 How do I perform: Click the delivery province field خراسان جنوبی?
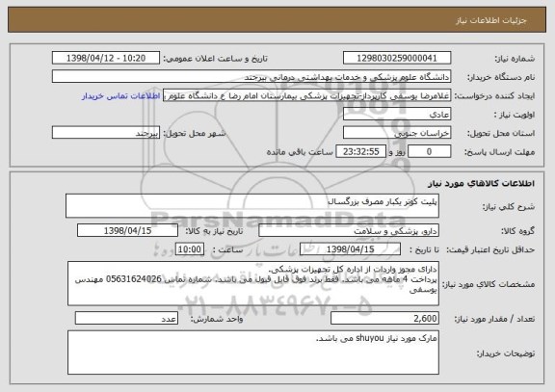397,133
